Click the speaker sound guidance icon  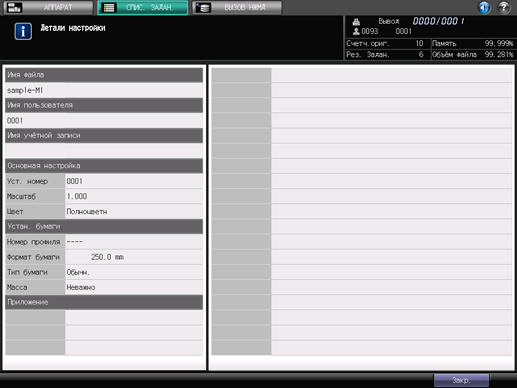484,7
